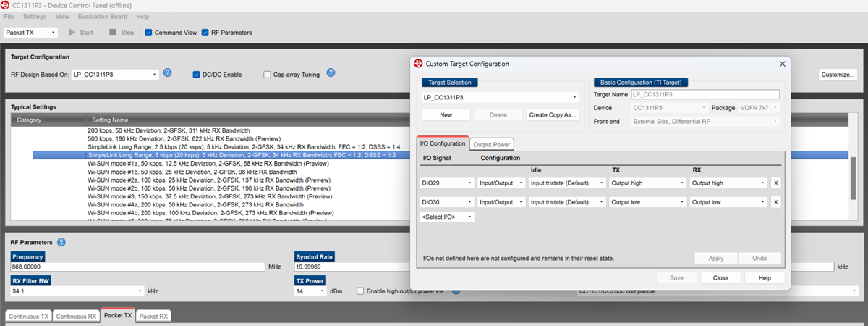This screenshot has height=326, width=868.
Task: Click the Customize button
Action: (838, 75)
